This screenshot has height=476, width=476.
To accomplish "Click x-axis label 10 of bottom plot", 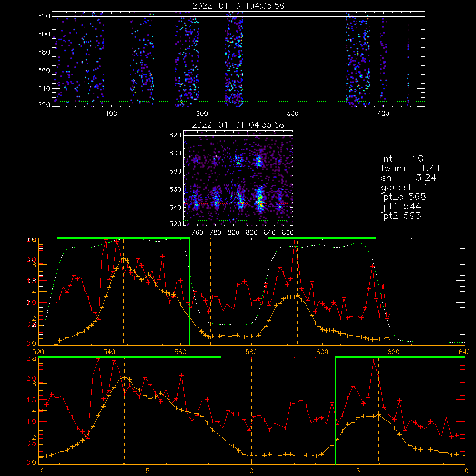I will (x=465, y=471).
